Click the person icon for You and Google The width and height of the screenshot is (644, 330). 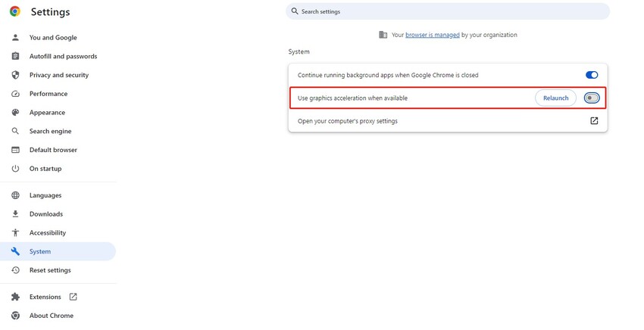point(15,37)
